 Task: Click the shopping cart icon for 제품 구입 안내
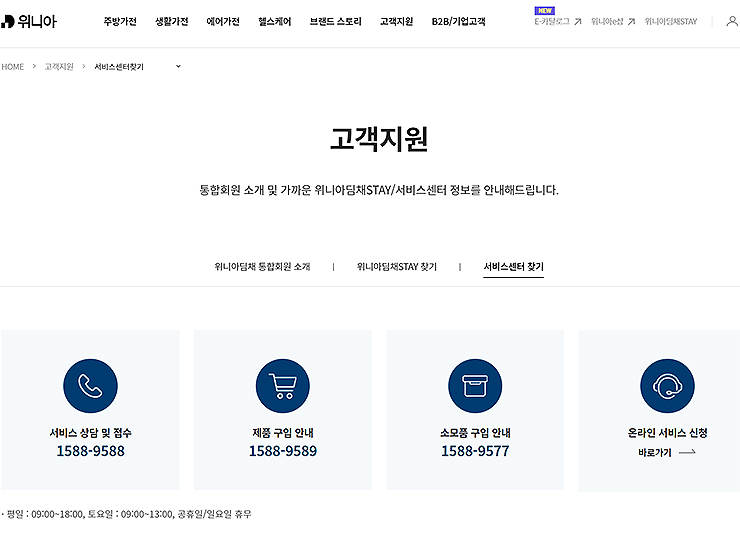coord(283,386)
